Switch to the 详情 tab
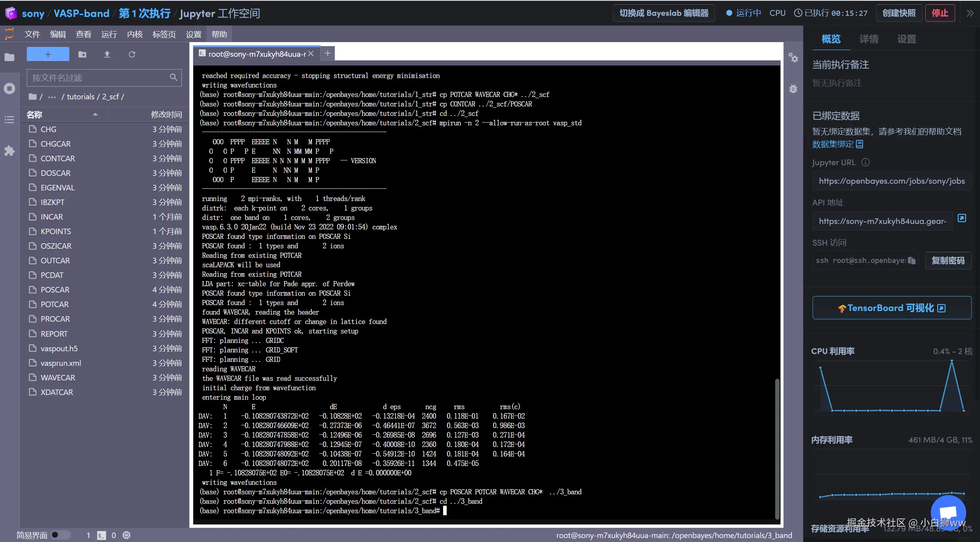The width and height of the screenshot is (980, 542). (869, 39)
